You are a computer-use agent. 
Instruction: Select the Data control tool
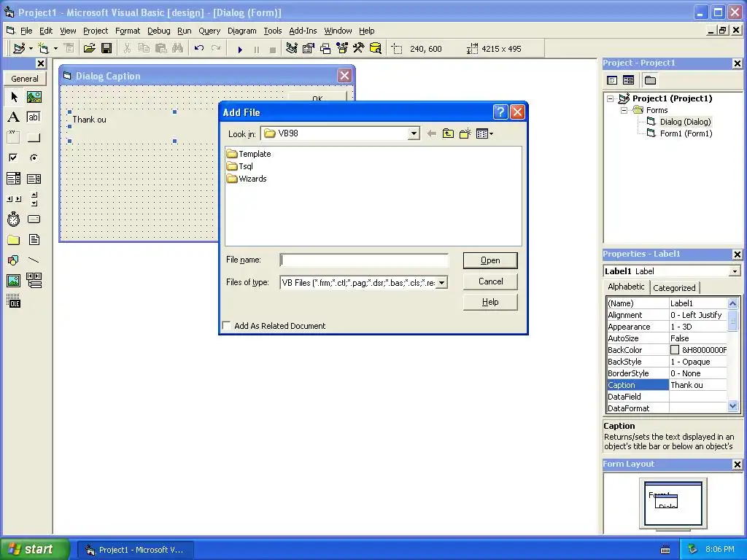click(x=34, y=281)
